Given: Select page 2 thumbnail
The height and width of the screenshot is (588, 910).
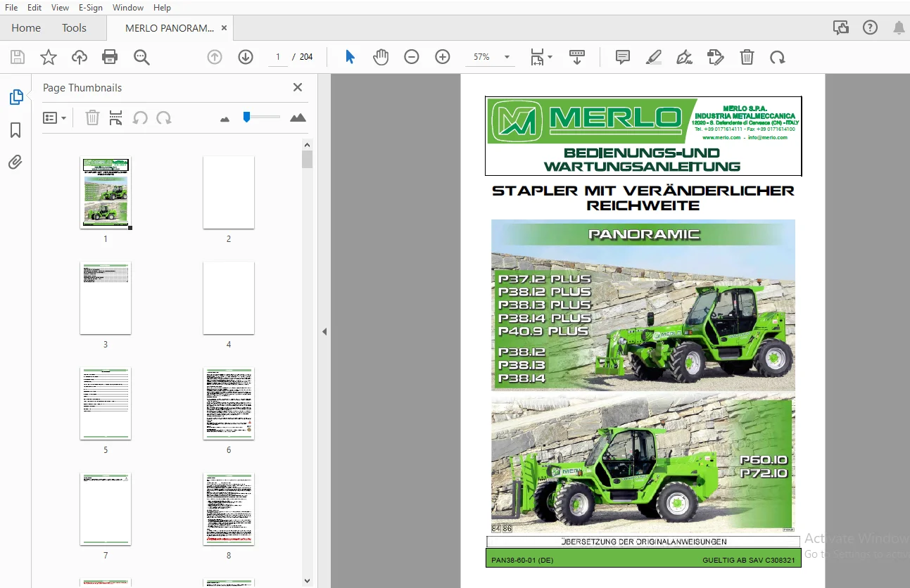Looking at the screenshot, I should coord(229,193).
